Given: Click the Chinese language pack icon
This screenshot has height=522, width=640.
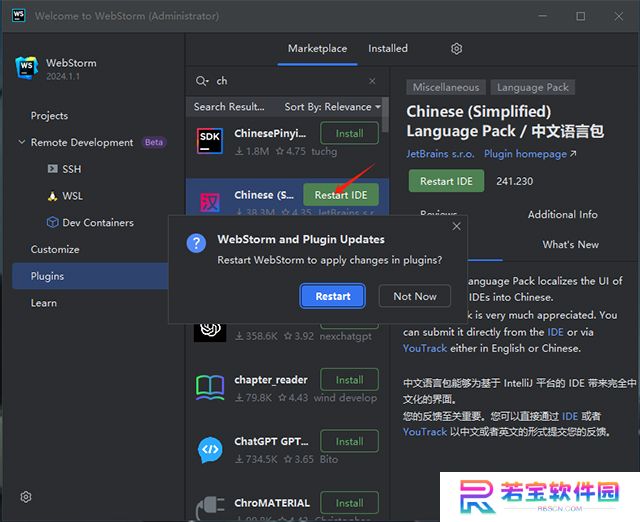Looking at the screenshot, I should click(x=210, y=202).
